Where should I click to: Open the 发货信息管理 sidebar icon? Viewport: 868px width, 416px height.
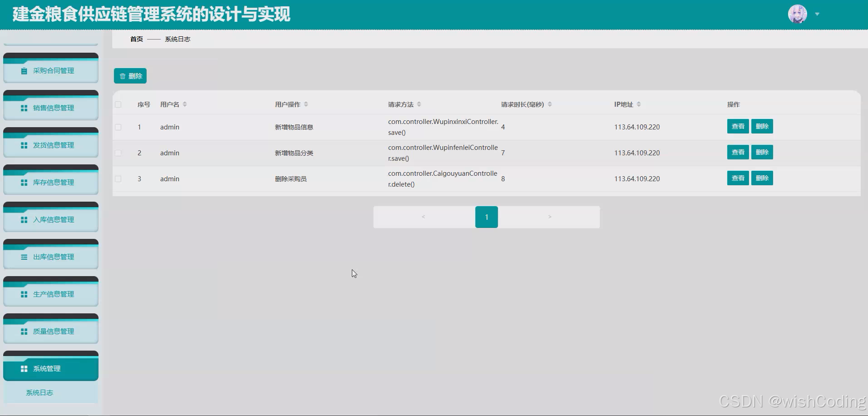click(24, 145)
